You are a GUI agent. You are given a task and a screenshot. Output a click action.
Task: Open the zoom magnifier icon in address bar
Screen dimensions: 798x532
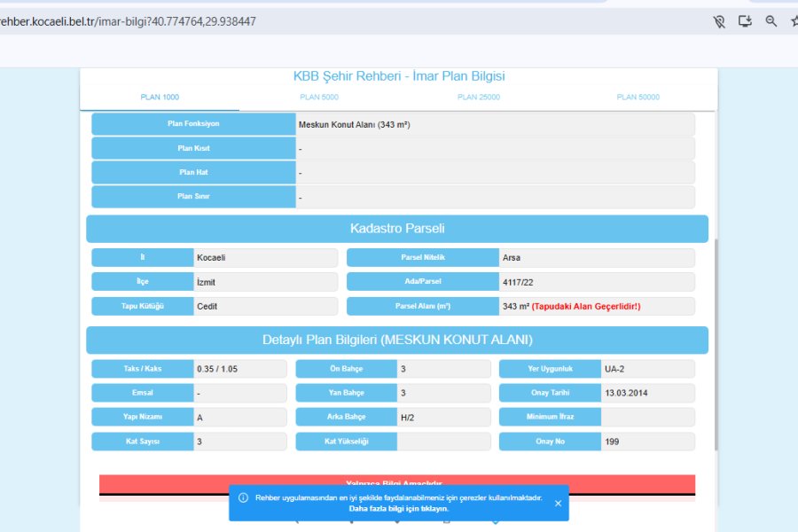pyautogui.click(x=771, y=21)
